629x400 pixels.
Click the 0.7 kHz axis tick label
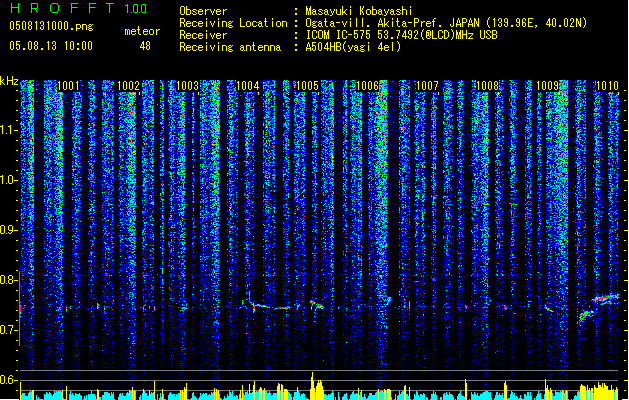pos(8,330)
